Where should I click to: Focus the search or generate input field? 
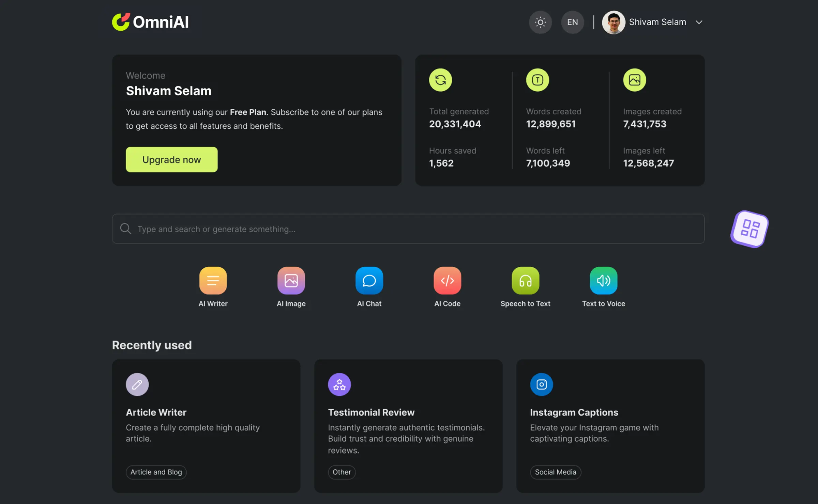[408, 229]
